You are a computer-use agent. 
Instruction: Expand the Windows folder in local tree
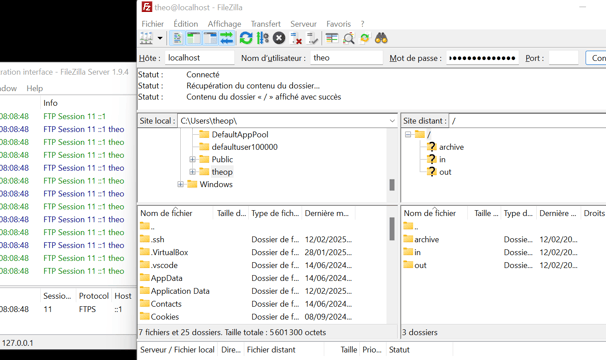pyautogui.click(x=180, y=184)
